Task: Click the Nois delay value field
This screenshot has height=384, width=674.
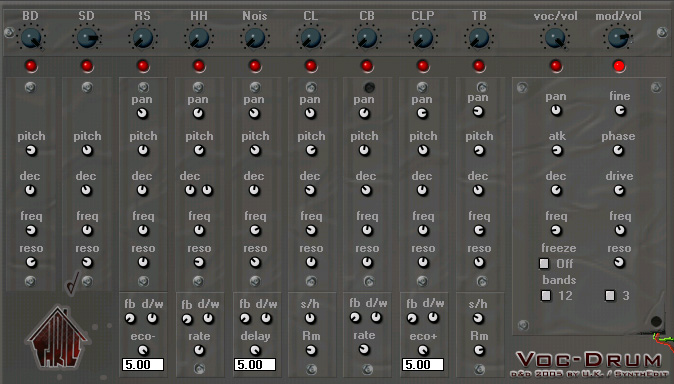Action: pos(255,365)
